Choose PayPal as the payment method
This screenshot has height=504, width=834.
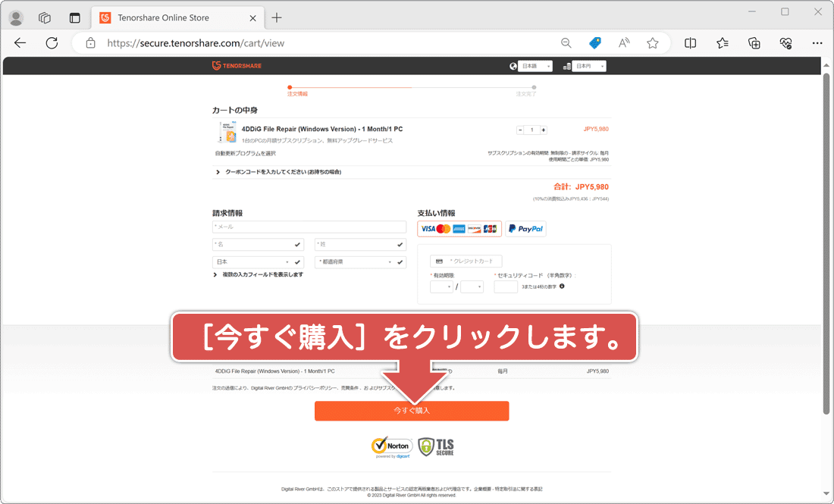[x=525, y=228]
